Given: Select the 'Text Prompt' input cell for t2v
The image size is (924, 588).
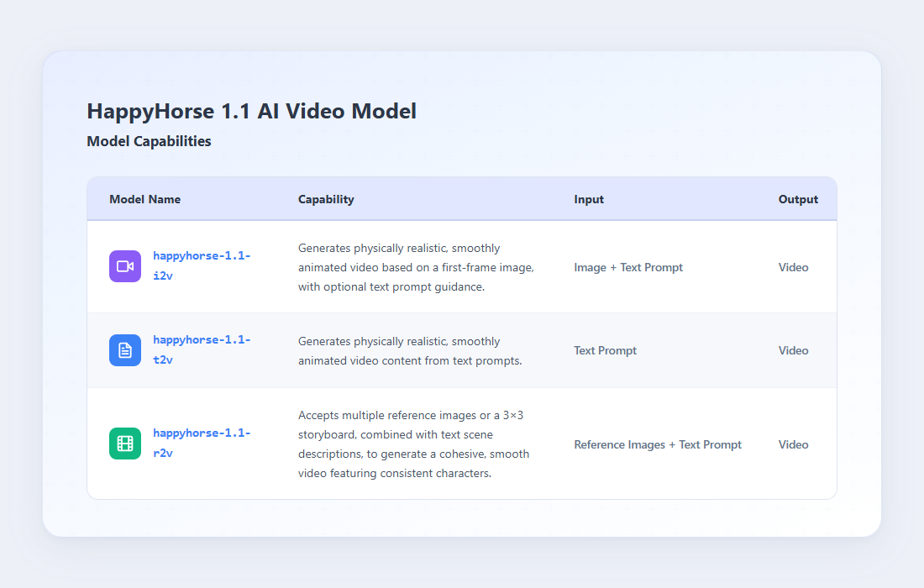Looking at the screenshot, I should point(605,350).
